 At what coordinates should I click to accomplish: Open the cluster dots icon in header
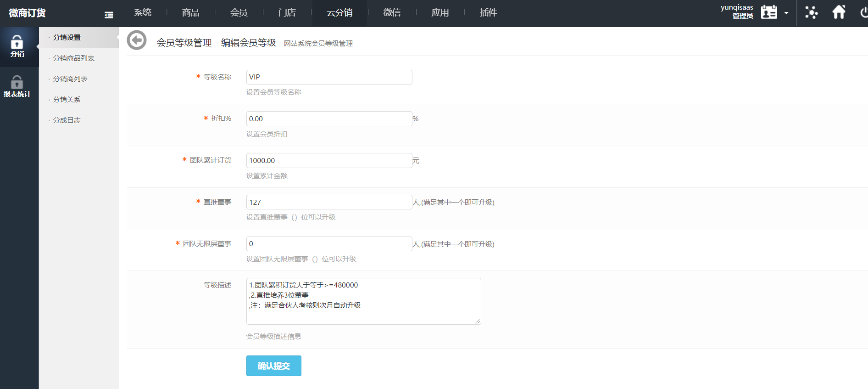811,12
